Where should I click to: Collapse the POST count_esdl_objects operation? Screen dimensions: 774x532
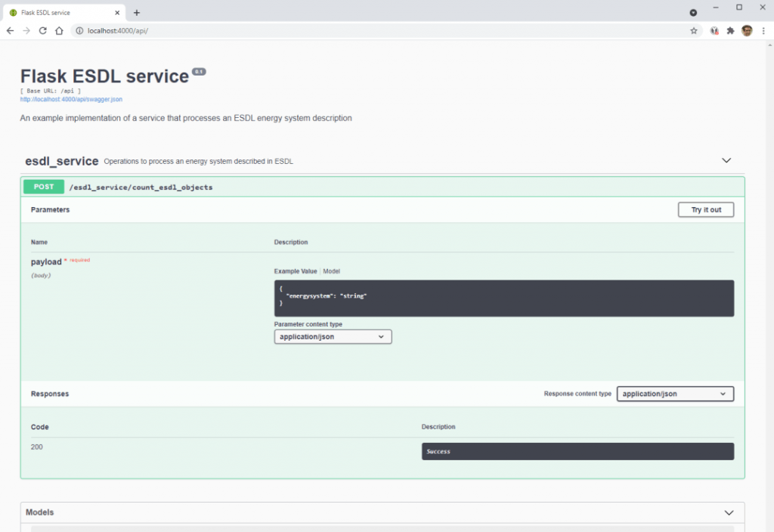pos(382,187)
